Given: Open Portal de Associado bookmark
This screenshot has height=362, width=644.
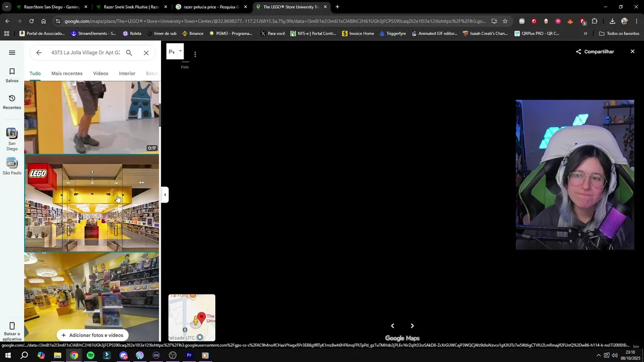Looking at the screenshot, I should coord(42,34).
